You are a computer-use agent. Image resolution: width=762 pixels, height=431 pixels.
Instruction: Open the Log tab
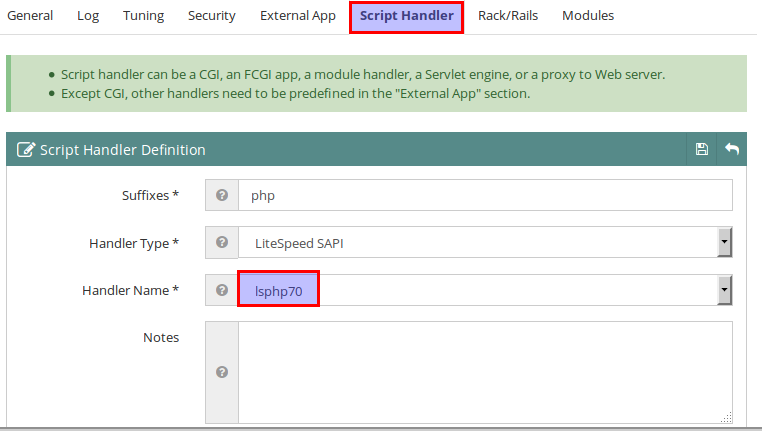[x=88, y=16]
